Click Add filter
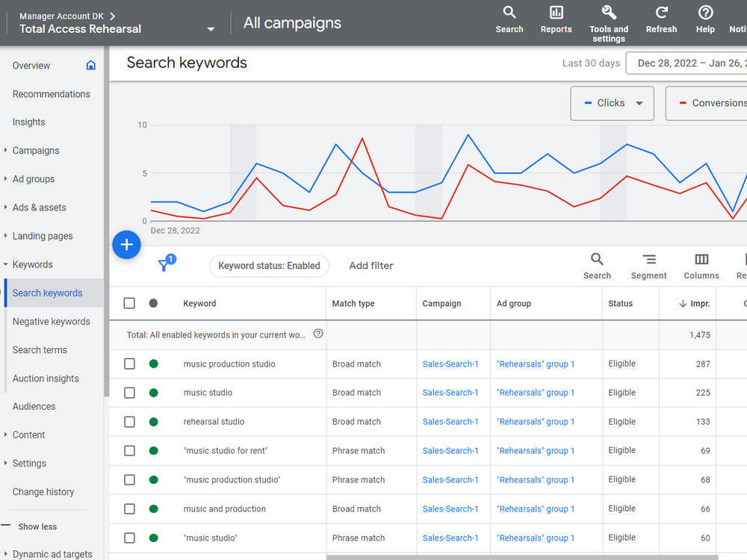This screenshot has width=747, height=560. [x=371, y=266]
